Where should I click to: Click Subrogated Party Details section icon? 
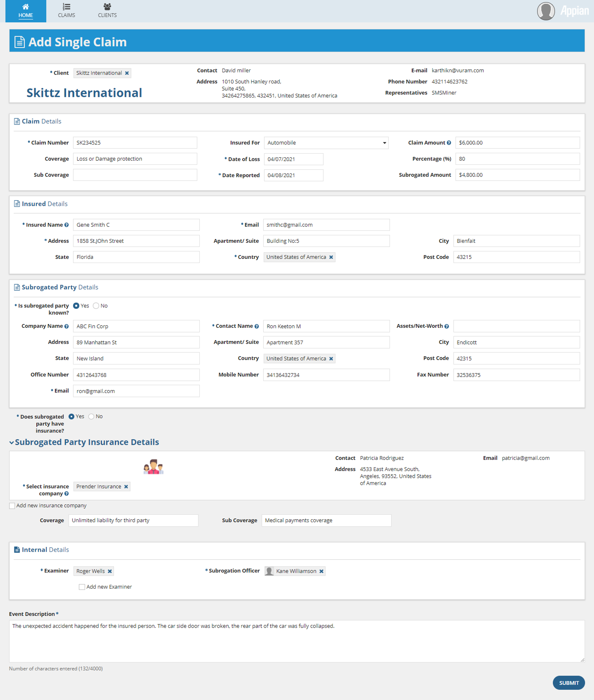[x=17, y=287]
